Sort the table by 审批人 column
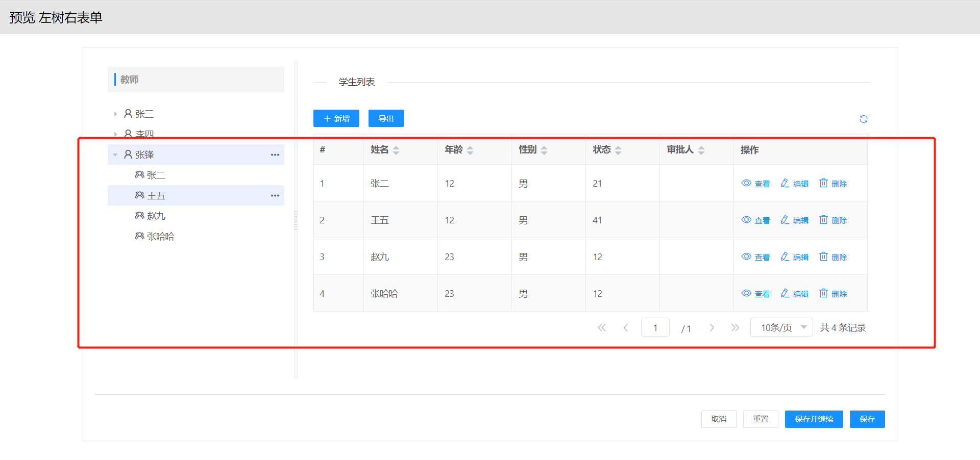Viewport: 980px width, 460px height. 701,150
